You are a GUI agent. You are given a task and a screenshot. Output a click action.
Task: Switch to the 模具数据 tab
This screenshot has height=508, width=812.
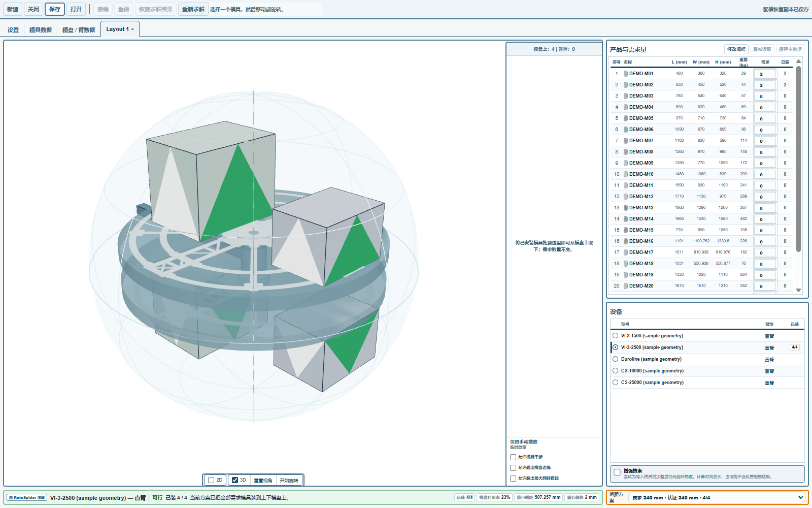pyautogui.click(x=41, y=30)
